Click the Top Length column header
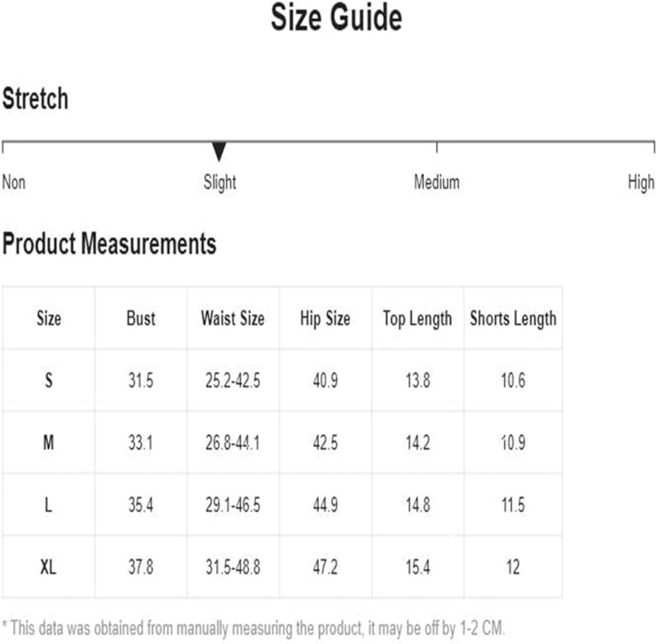This screenshot has width=657, height=644. tap(418, 320)
